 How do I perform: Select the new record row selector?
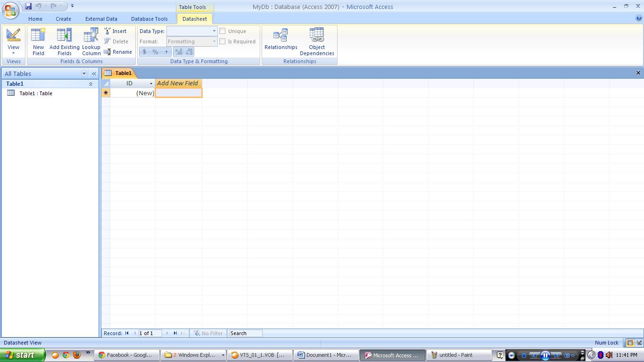(x=106, y=93)
